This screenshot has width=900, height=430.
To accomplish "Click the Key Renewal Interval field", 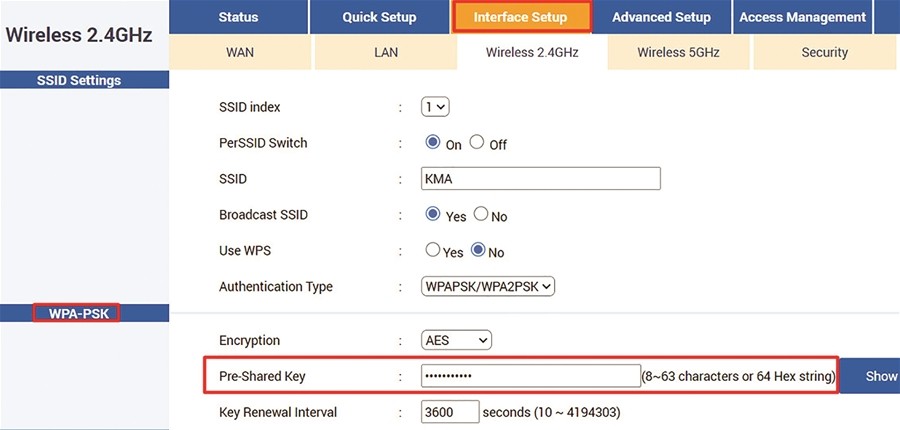I will [x=450, y=412].
